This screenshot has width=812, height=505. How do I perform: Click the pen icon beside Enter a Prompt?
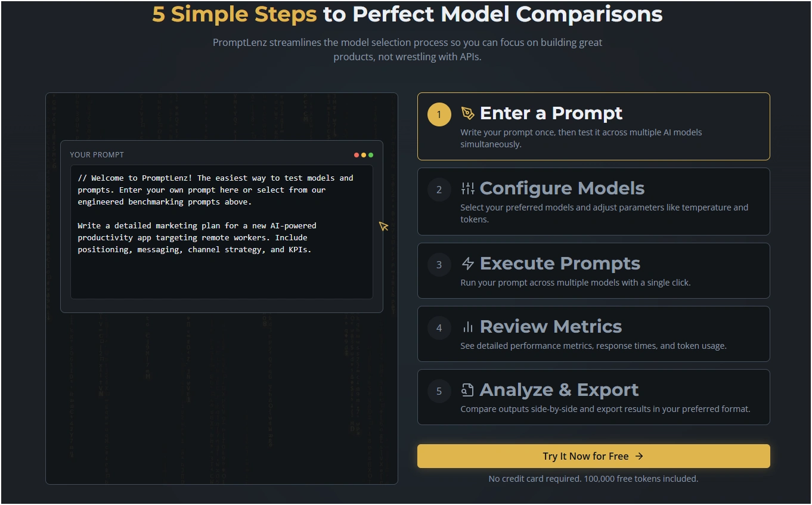468,113
